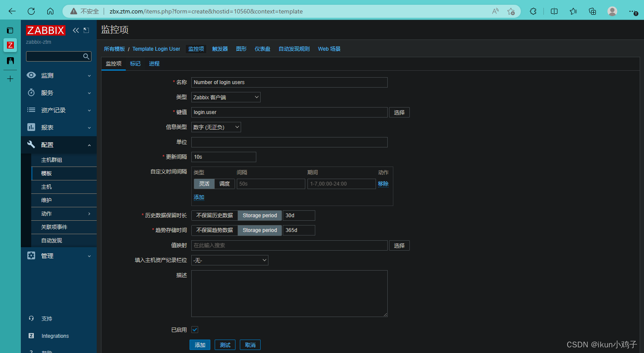Choose Storage period for 趋势存储时间
Screen dimensions: 644x353
[x=260, y=230]
